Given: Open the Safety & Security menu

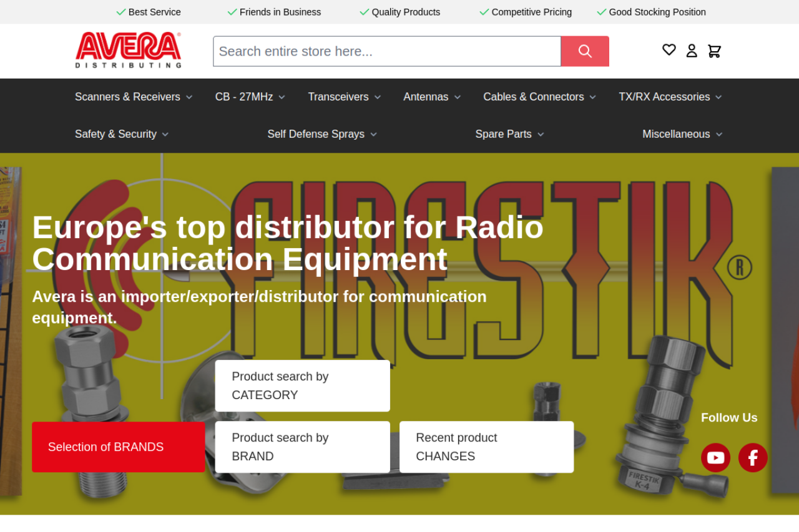Looking at the screenshot, I should tap(122, 134).
